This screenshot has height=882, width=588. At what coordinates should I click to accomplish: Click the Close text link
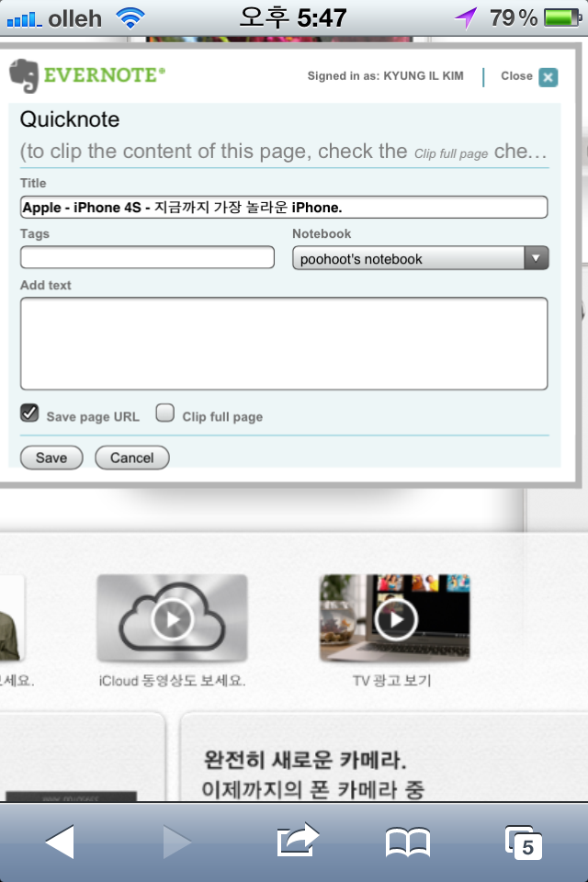coord(516,76)
